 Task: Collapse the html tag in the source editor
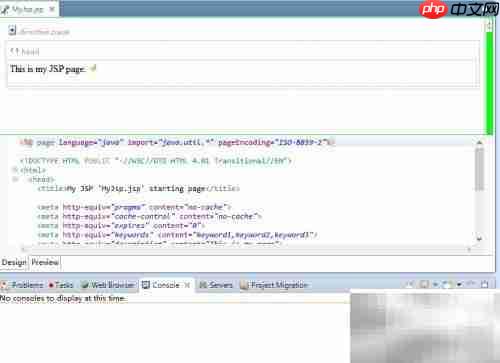[15, 170]
